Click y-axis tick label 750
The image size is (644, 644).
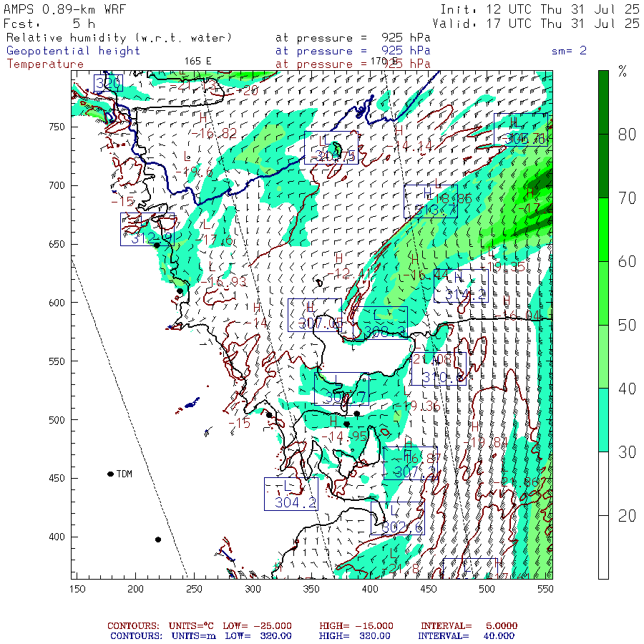[x=57, y=127]
